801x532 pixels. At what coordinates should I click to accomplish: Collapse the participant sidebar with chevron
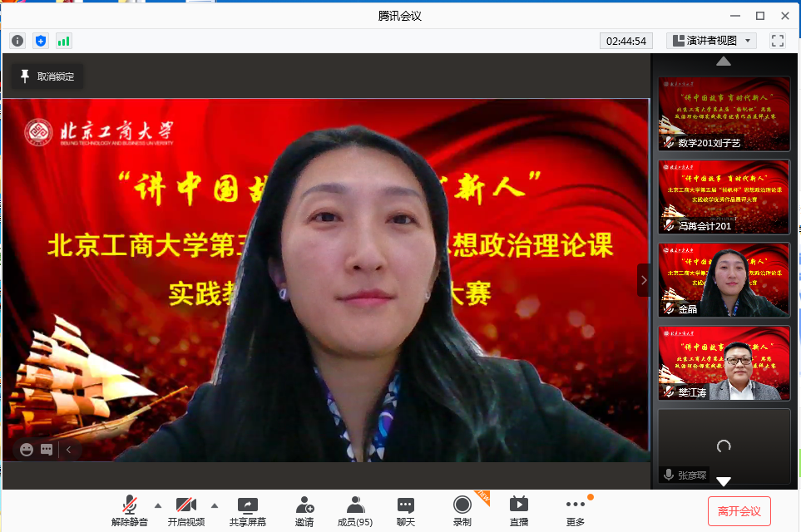pos(644,280)
